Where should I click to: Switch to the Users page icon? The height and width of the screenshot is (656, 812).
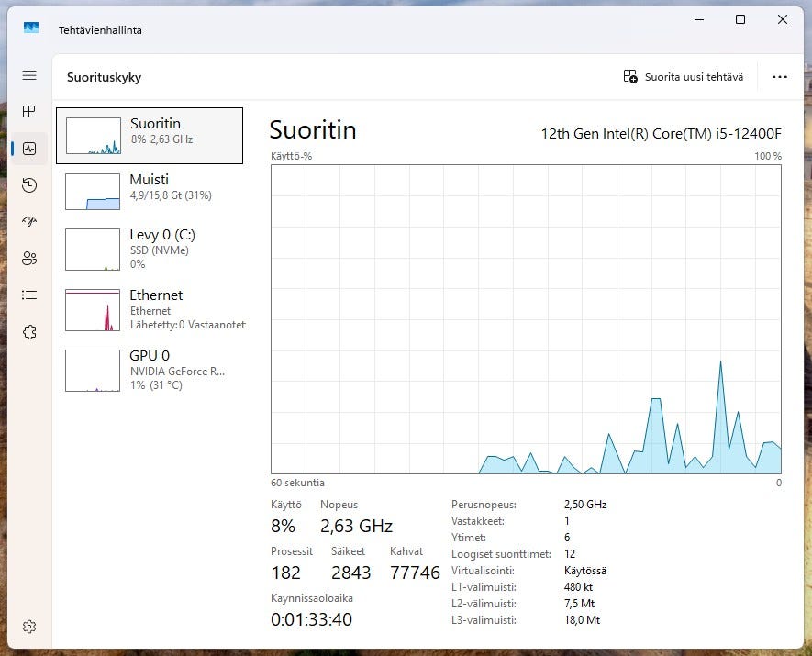[x=29, y=259]
